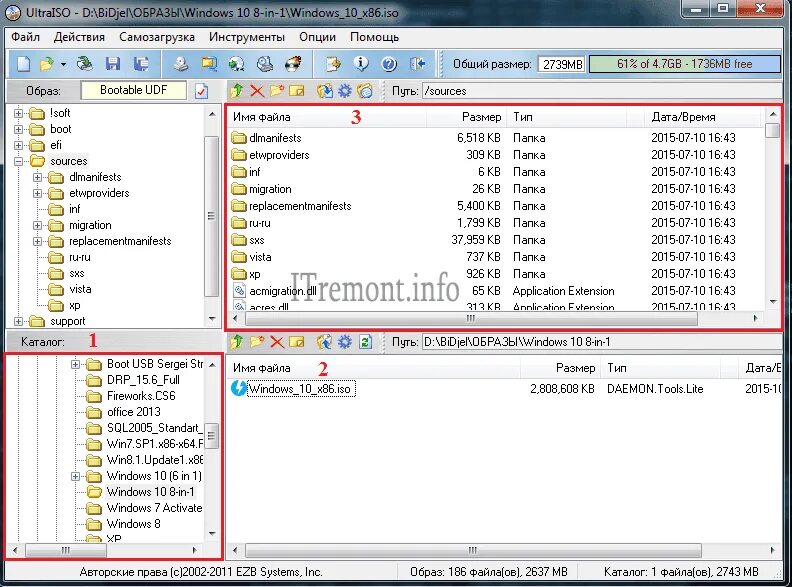Image resolution: width=792 pixels, height=587 pixels.
Task: Open the Файл menu
Action: (x=26, y=37)
